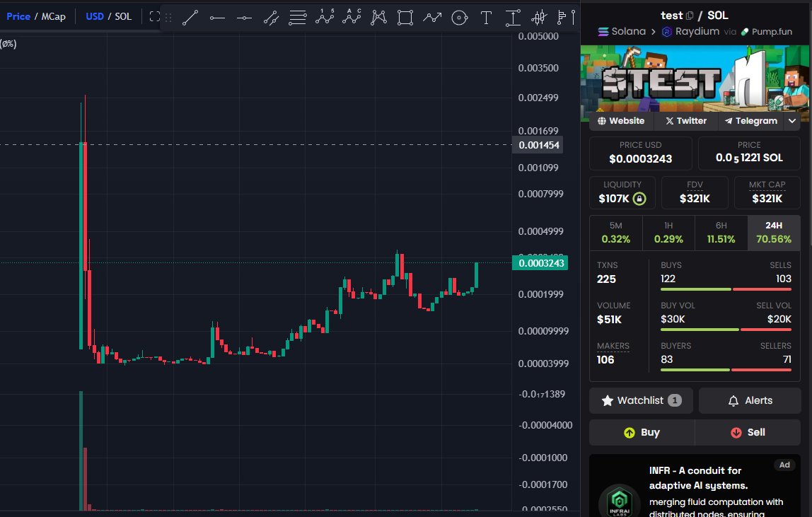Viewport: 812px width, 517px height.
Task: Select the ABC correction wave tool
Action: click(352, 18)
